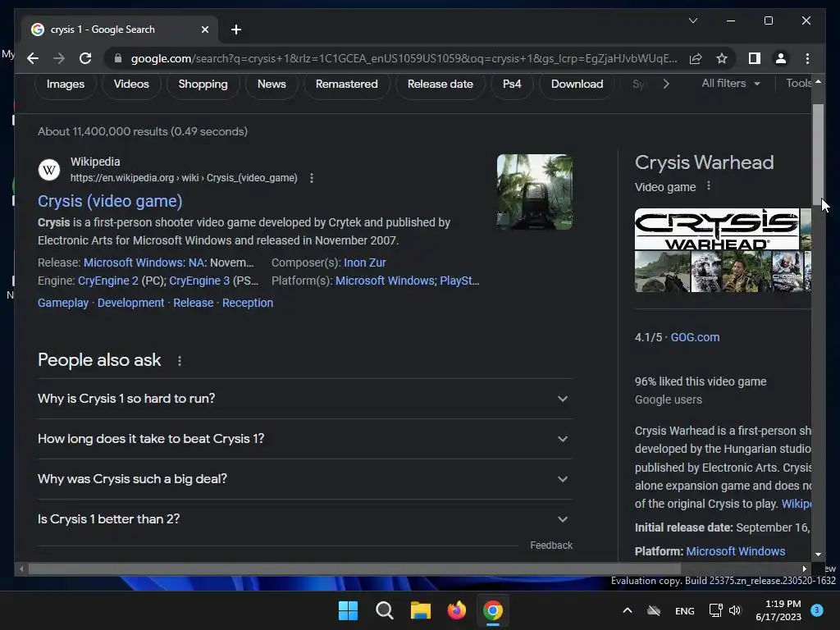Click the Wikipedia favicon in result
This screenshot has width=840, height=630.
[x=48, y=170]
